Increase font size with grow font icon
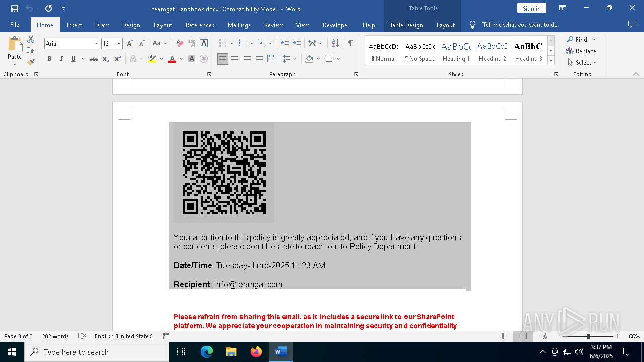Viewport: 644px width, 362px height. (130, 44)
